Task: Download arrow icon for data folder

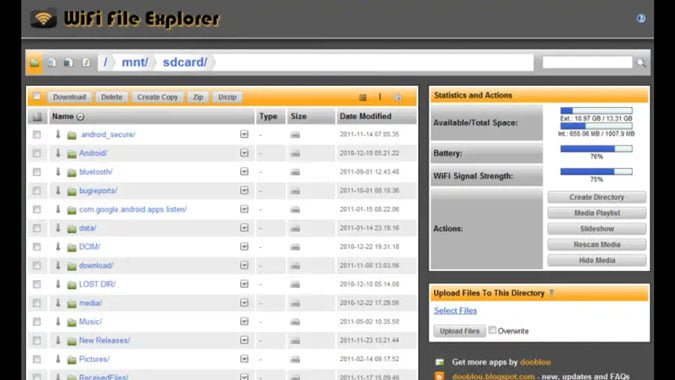Action: coord(58,228)
